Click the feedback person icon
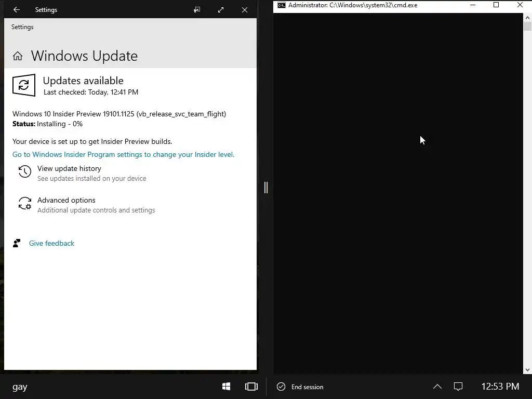 pyautogui.click(x=17, y=243)
